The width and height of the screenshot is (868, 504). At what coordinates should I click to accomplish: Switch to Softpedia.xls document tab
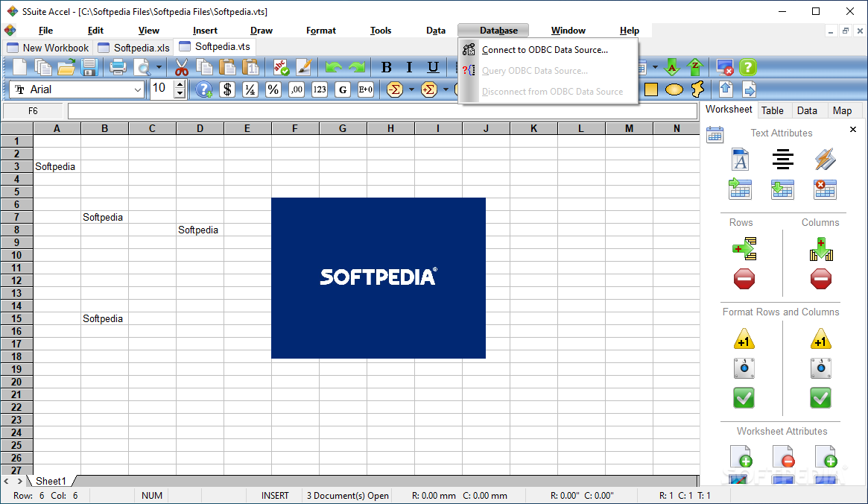pos(133,48)
